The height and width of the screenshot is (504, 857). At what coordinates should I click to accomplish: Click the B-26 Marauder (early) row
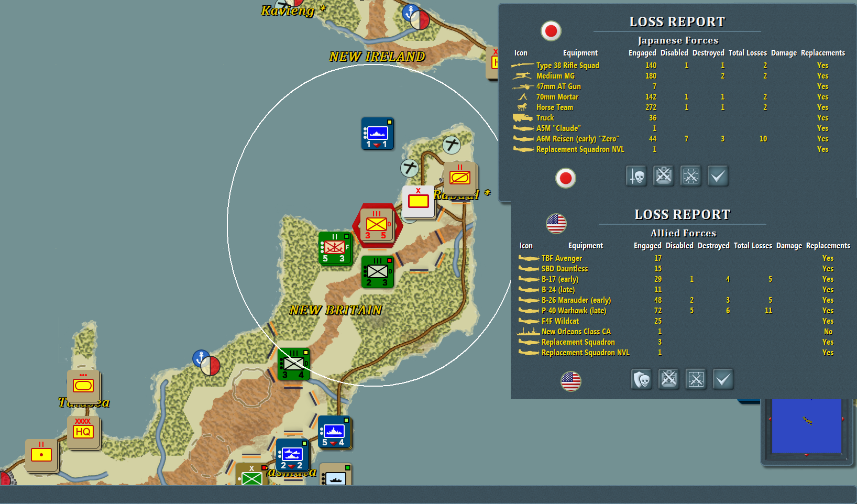[x=684, y=300]
